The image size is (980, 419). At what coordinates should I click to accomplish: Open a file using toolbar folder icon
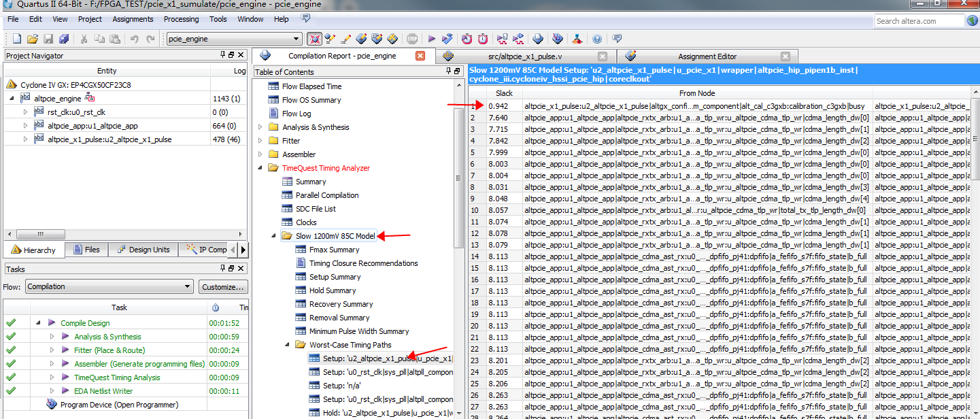[x=33, y=39]
